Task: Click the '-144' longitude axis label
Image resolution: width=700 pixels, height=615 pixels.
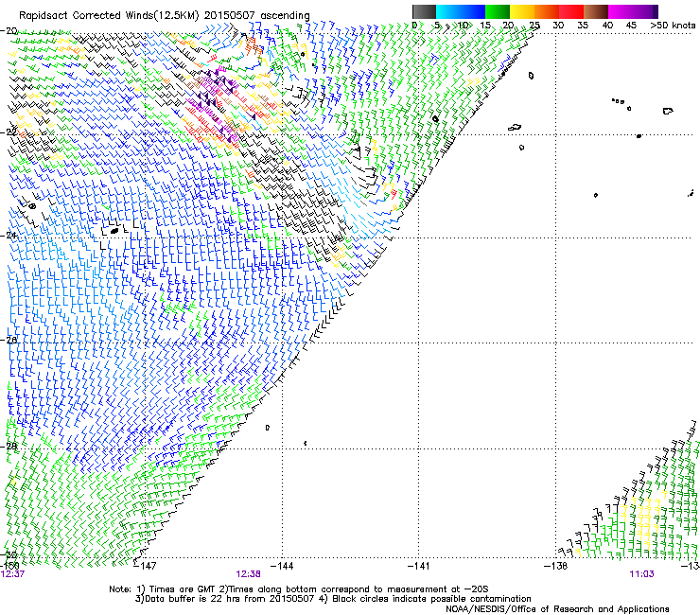Action: (x=283, y=567)
